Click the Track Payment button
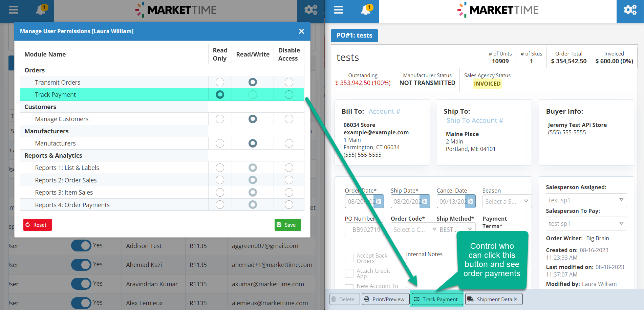 point(436,299)
